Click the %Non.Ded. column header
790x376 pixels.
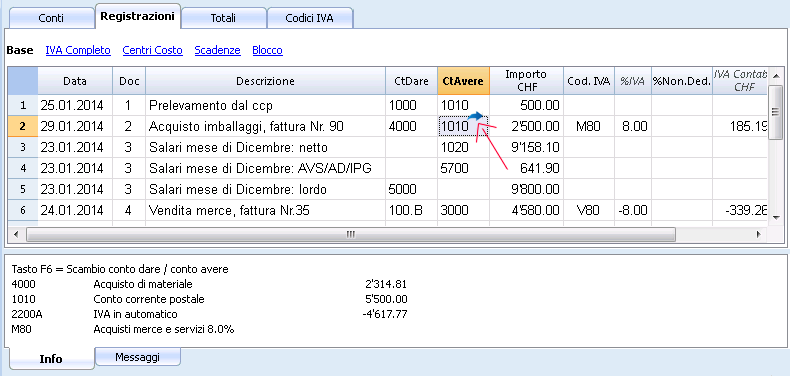(x=681, y=81)
